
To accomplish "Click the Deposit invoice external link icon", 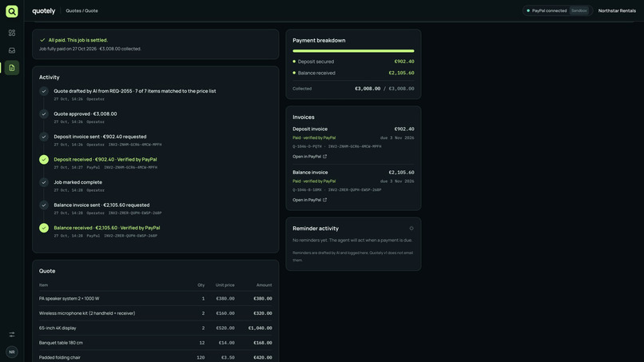I will [x=325, y=157].
